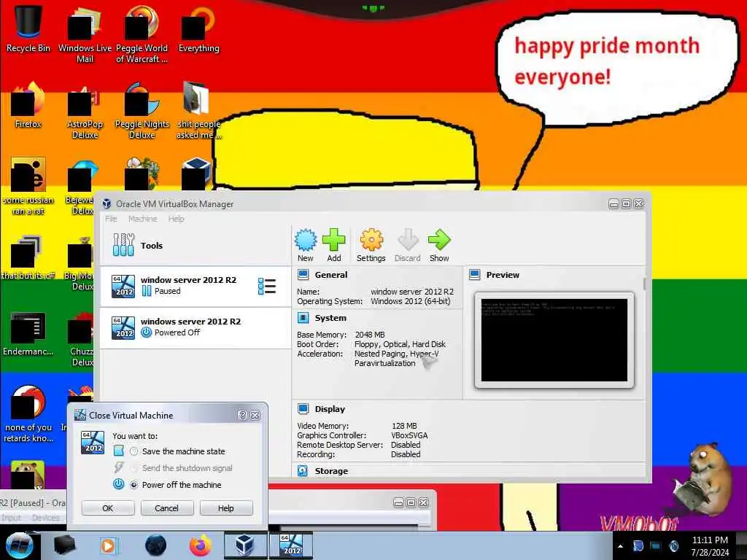Show hidden system tray icons arrow
The height and width of the screenshot is (560, 747).
tap(620, 546)
